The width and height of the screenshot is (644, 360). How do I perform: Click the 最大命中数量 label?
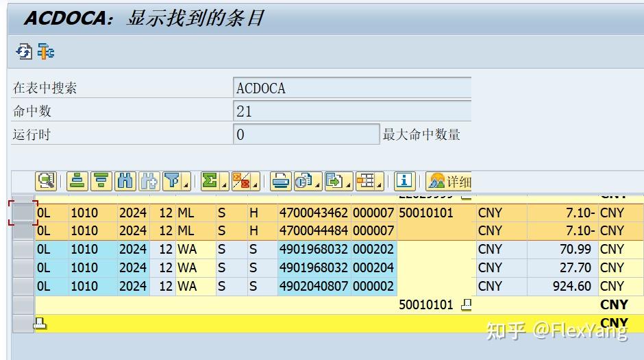click(x=421, y=134)
